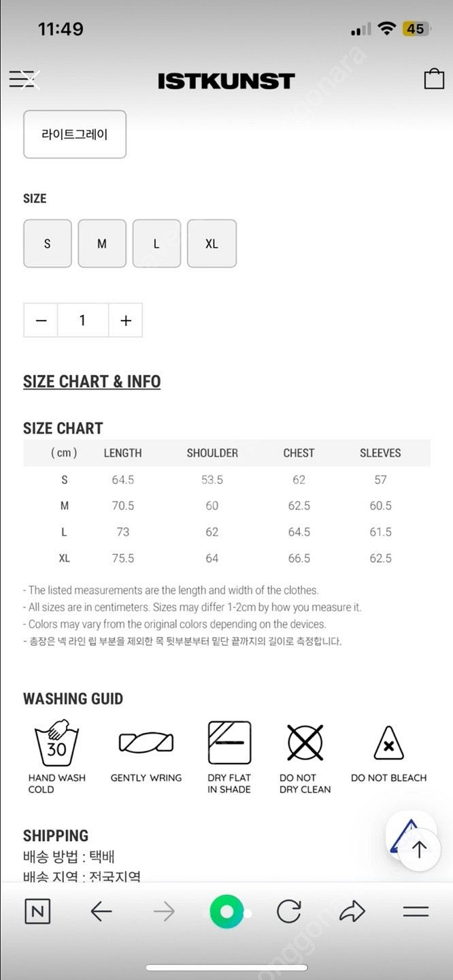Tap the ISTKUNST logo

pyautogui.click(x=226, y=81)
